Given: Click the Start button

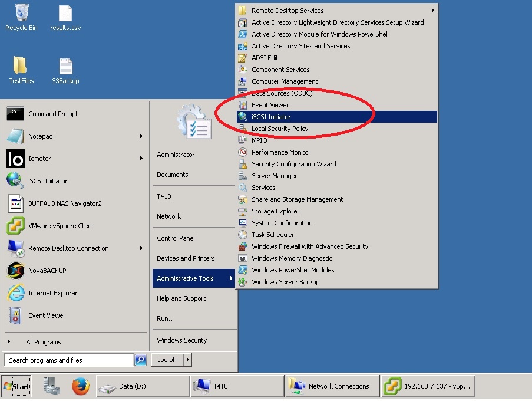Looking at the screenshot, I should [15, 386].
